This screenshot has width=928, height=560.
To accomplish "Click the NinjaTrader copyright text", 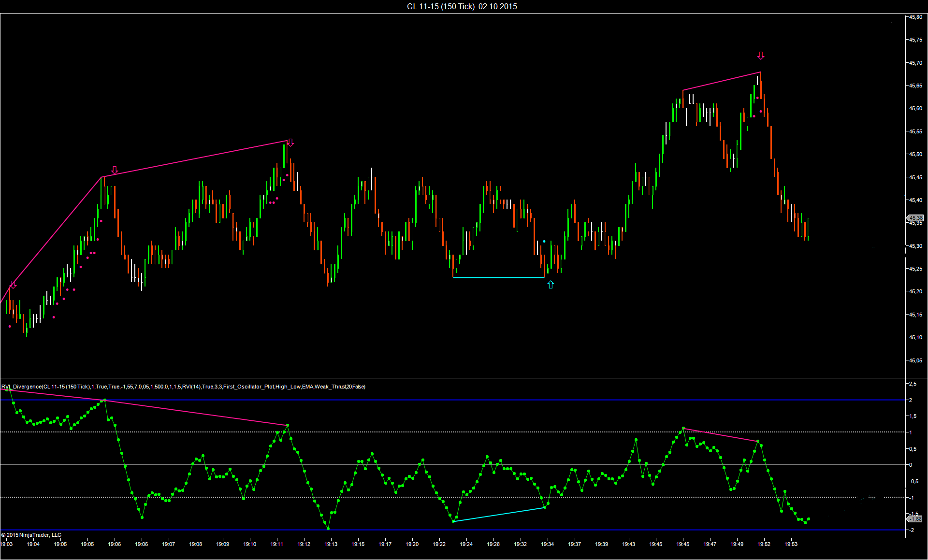I will [31, 535].
